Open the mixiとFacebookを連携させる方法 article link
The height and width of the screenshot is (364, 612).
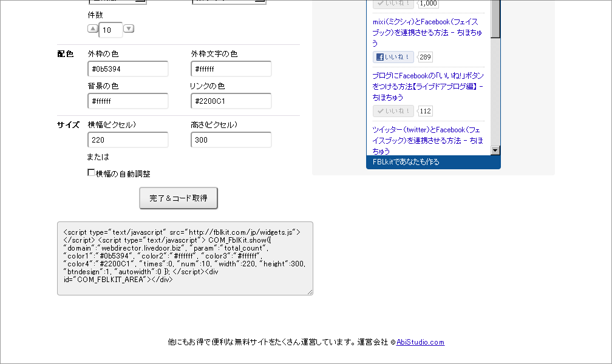click(427, 32)
